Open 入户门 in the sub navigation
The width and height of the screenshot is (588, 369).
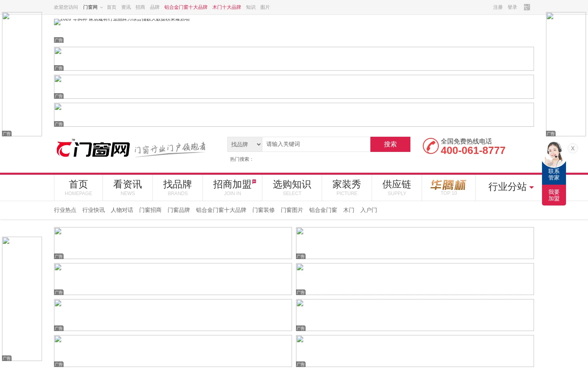coord(369,210)
